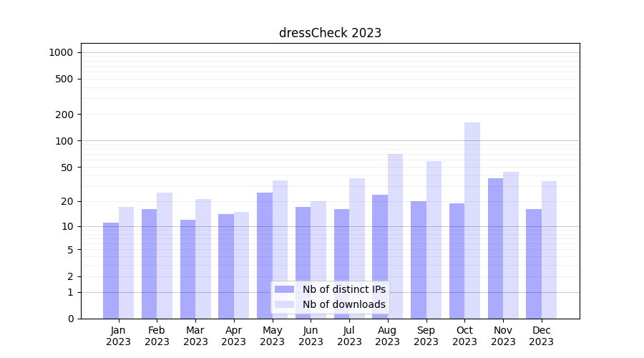Select the Jun 2023 x-axis label
The height and width of the screenshot is (358, 644).
pyautogui.click(x=311, y=336)
